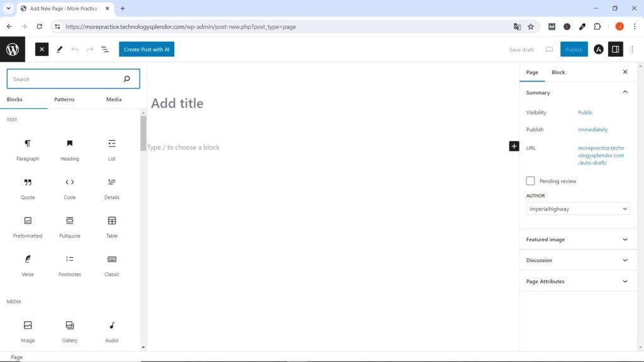644x362 pixels.
Task: Toggle the Settings sidebar panel button
Action: [616, 50]
